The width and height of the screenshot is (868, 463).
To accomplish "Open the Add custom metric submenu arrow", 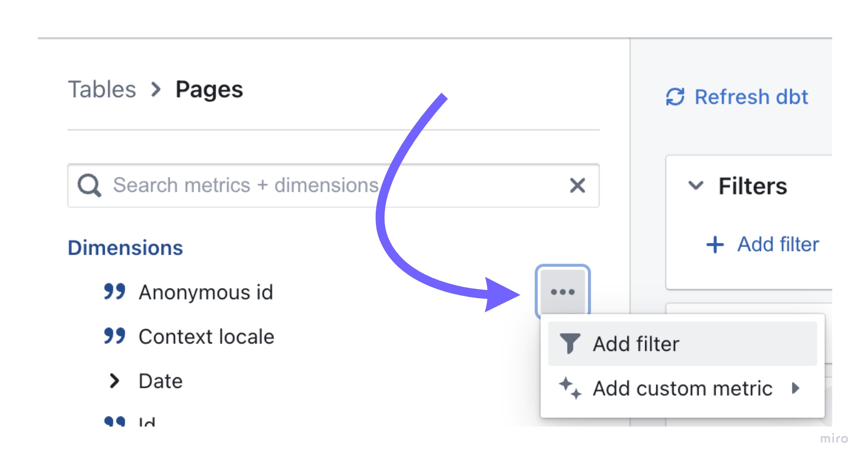I will [795, 388].
